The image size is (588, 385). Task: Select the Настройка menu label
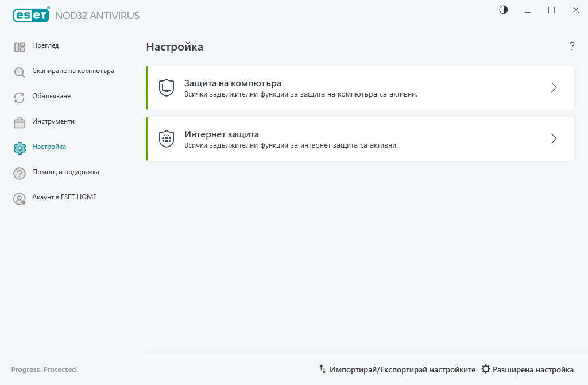(49, 147)
